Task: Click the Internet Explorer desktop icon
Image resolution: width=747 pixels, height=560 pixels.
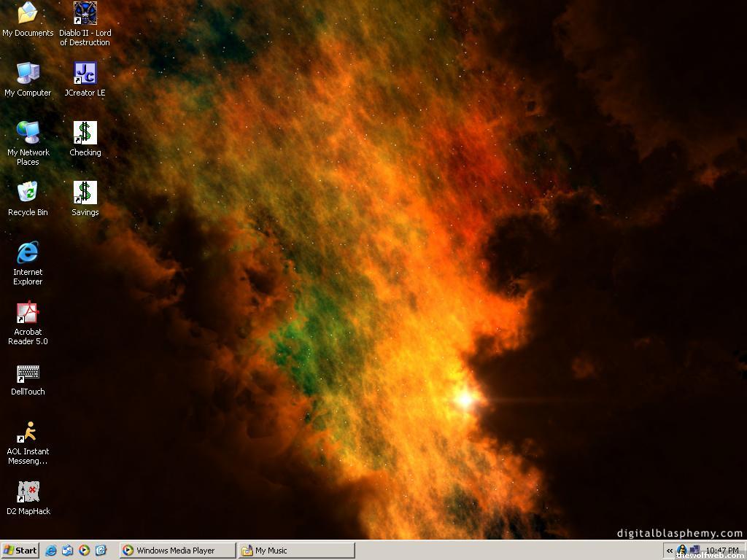Action: (x=28, y=253)
